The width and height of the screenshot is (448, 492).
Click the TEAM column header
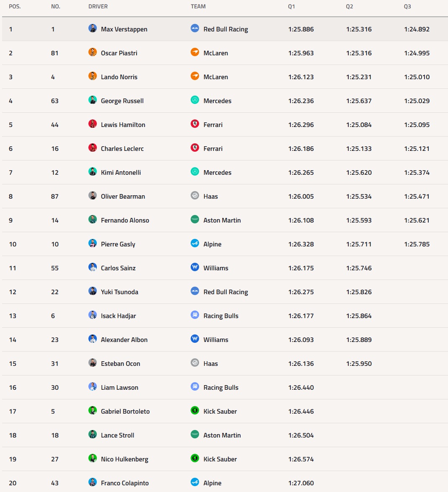(x=198, y=7)
